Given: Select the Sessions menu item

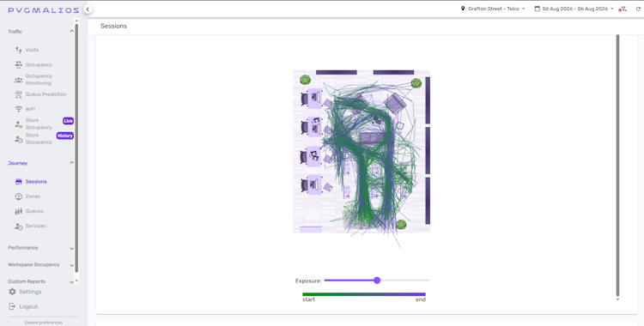Looking at the screenshot, I should 36,182.
